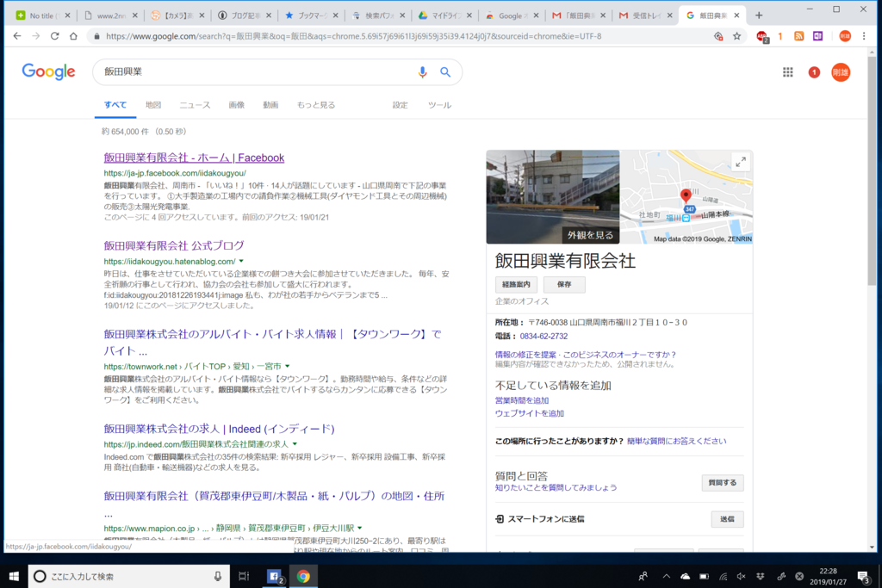This screenshot has height=588, width=882.
Task: Open the もっと見る menu
Action: [315, 105]
